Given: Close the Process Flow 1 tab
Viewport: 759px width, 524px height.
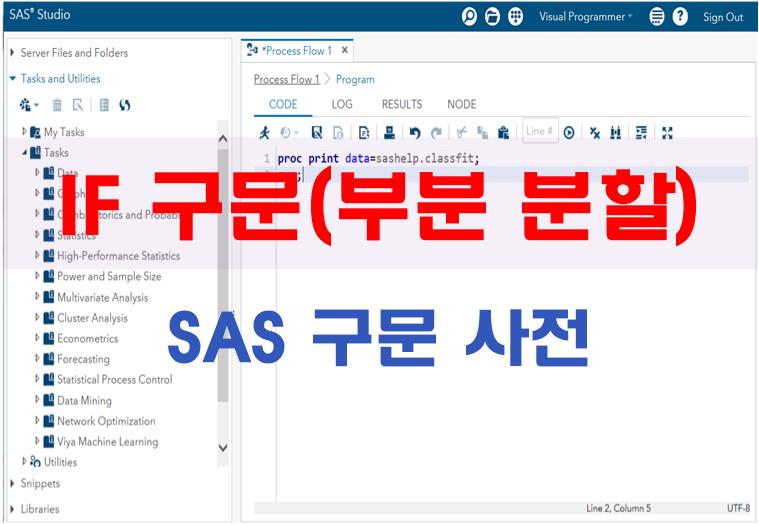Looking at the screenshot, I should tap(345, 50).
